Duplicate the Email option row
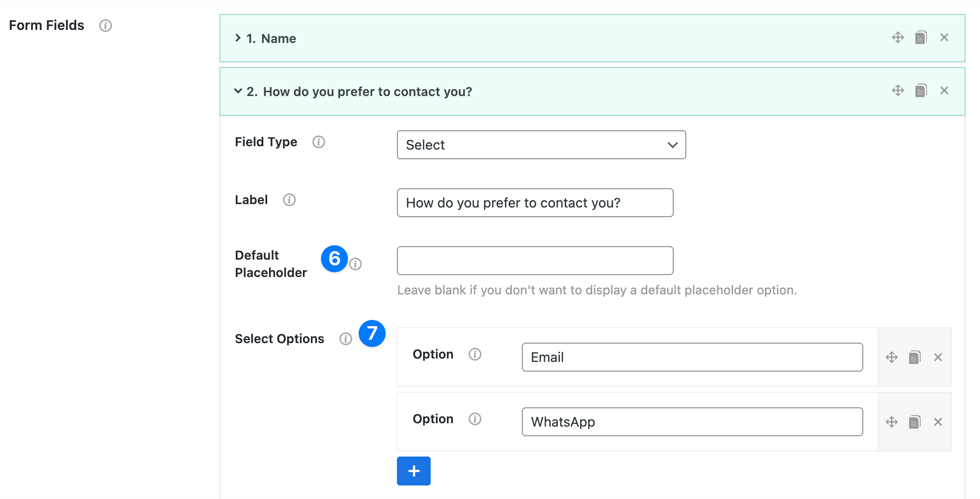 [914, 358]
